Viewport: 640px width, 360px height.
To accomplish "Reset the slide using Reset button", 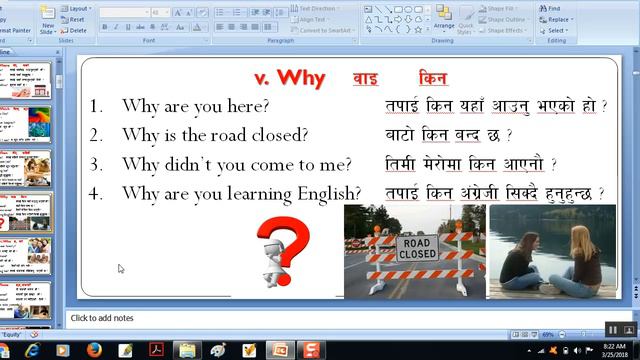I will [73, 20].
